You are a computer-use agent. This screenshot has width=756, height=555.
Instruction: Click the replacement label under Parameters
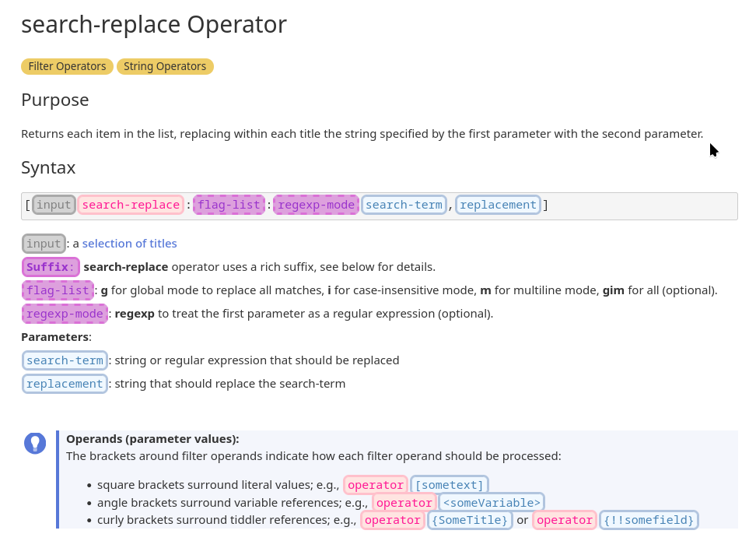tap(65, 385)
